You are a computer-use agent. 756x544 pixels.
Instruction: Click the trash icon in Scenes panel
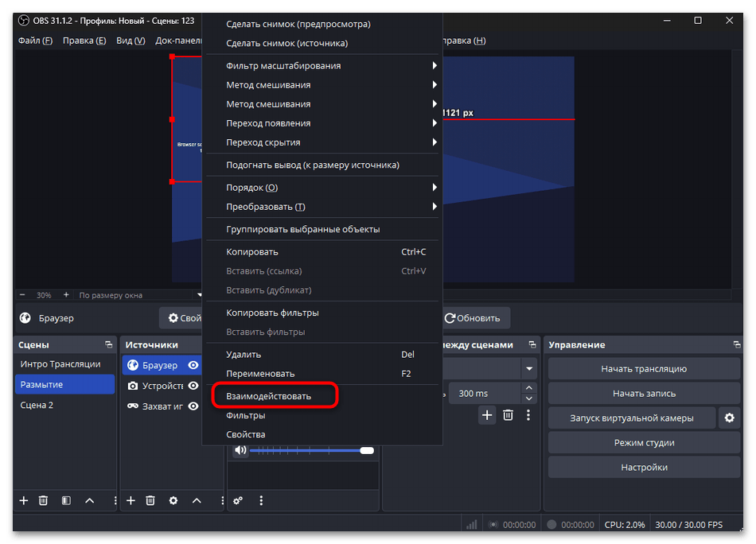click(44, 500)
